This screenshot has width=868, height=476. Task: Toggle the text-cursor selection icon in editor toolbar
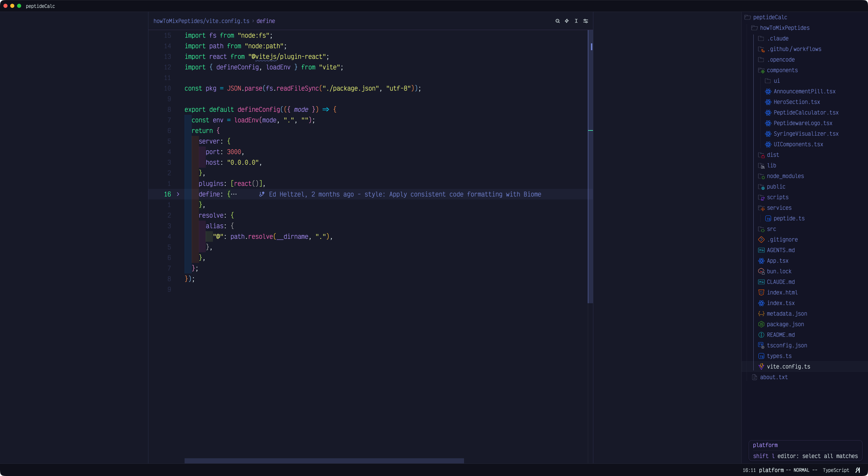click(x=576, y=21)
